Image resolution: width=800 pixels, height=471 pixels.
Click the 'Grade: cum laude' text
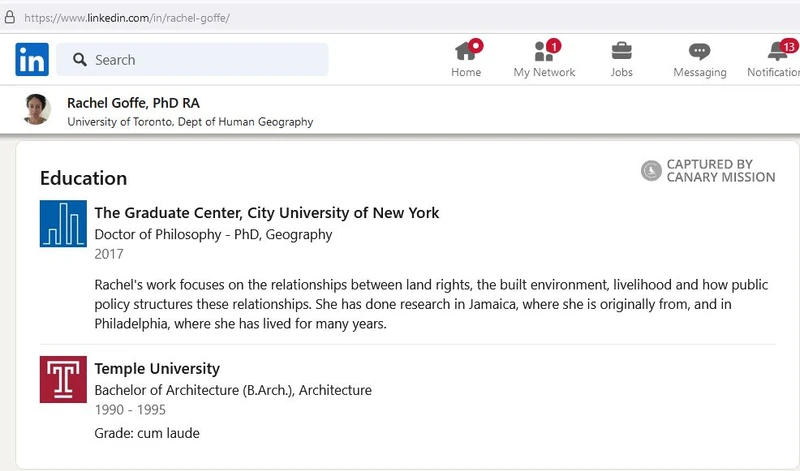click(147, 433)
